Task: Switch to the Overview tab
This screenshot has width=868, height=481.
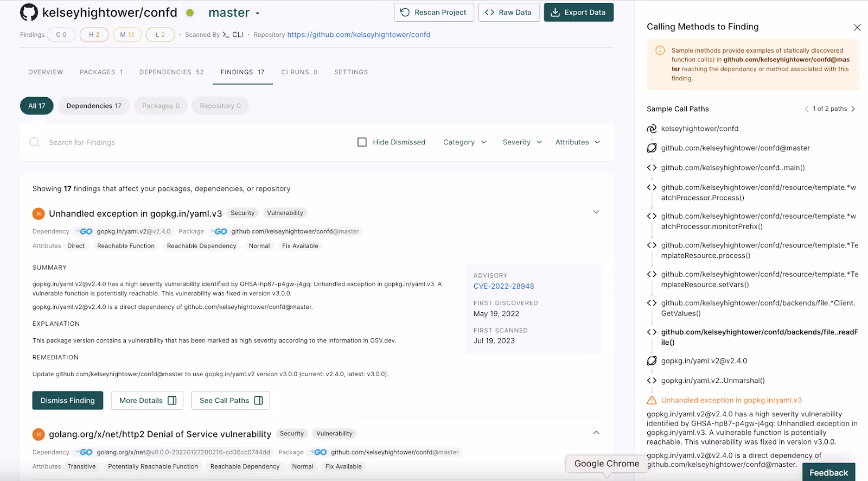Action: (46, 72)
